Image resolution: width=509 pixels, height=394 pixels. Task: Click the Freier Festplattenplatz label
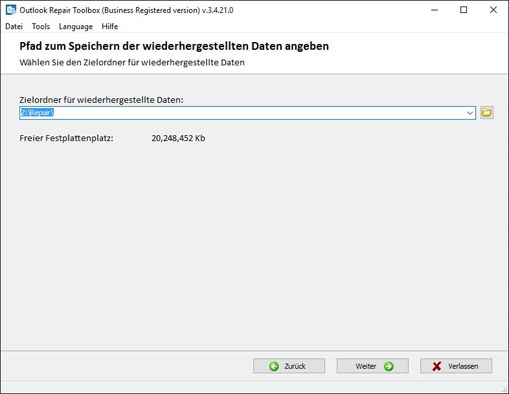tap(66, 138)
